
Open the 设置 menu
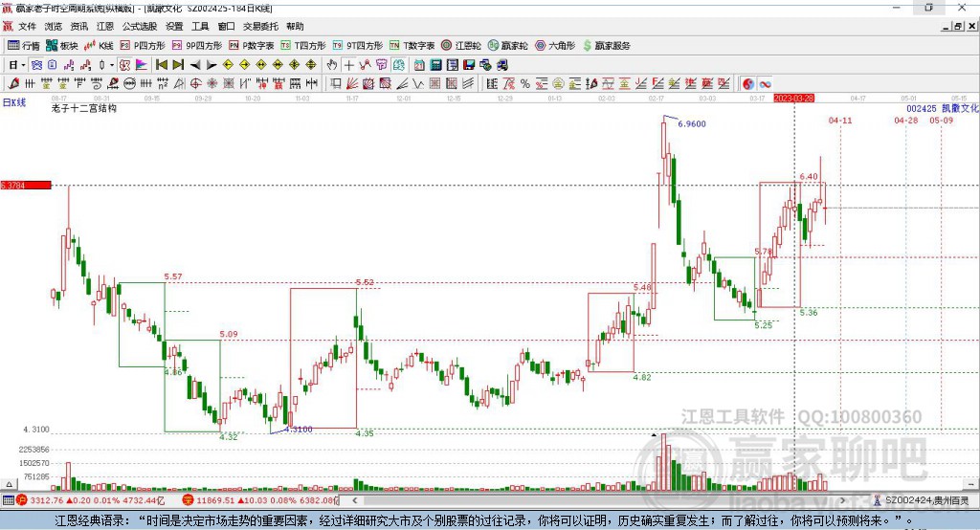[x=174, y=26]
